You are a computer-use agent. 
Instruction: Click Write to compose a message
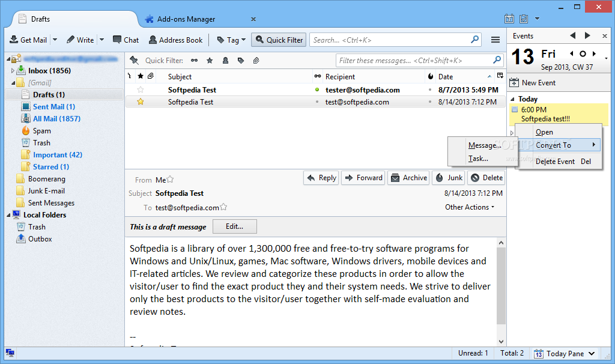tap(80, 40)
